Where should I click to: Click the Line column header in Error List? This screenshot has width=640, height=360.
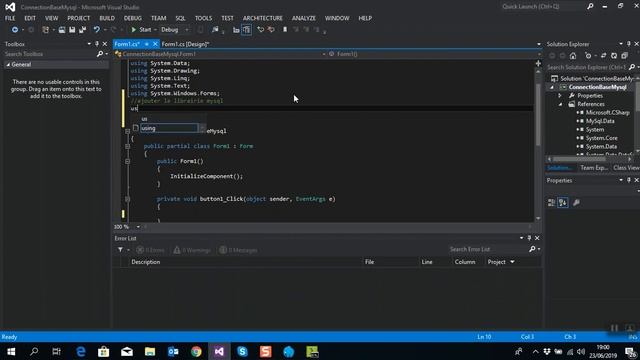[427, 262]
